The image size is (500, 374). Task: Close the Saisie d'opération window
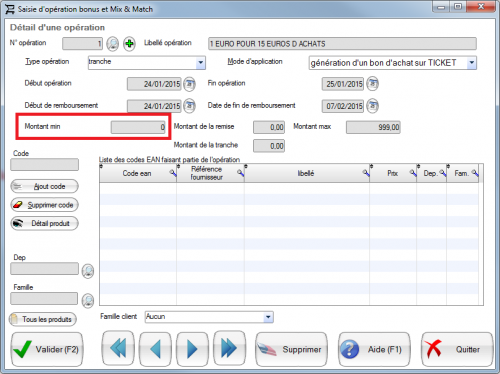click(481, 6)
